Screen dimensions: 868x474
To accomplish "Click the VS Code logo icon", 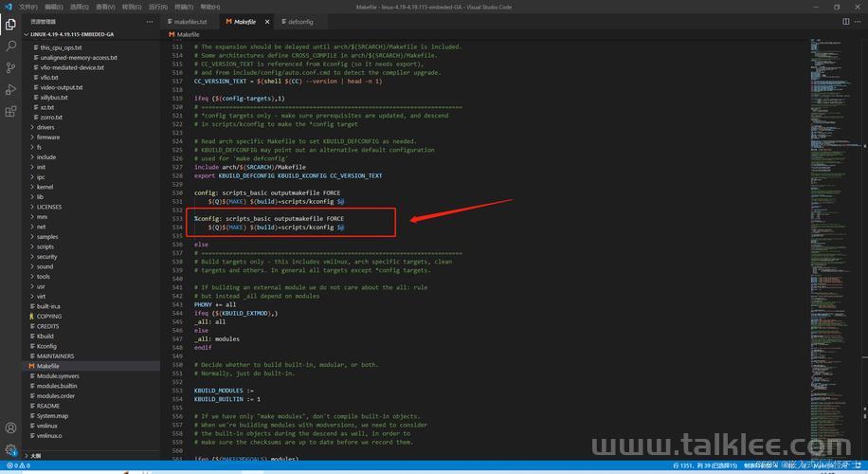I will [8, 7].
